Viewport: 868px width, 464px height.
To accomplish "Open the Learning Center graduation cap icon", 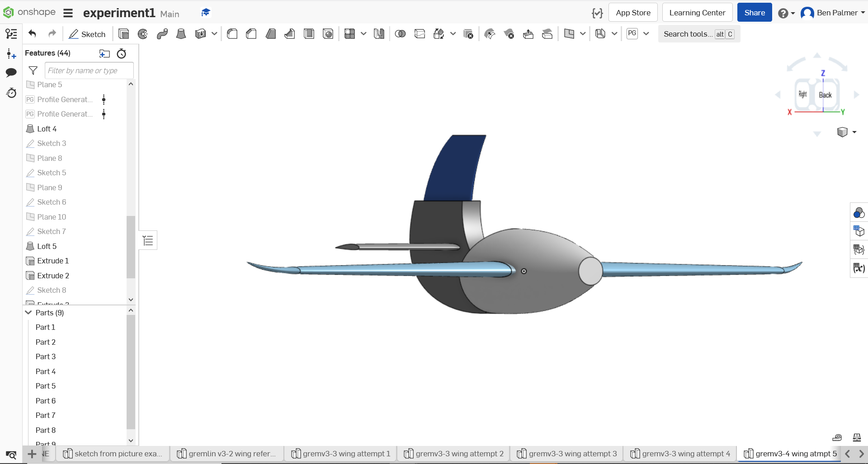I will pyautogui.click(x=206, y=13).
